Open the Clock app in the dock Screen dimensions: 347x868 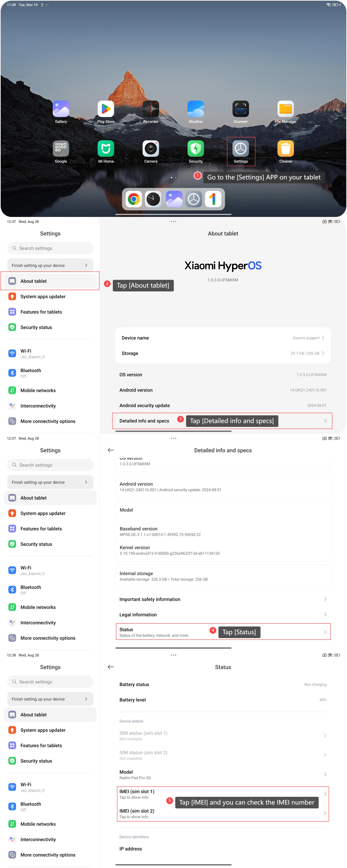[x=153, y=199]
